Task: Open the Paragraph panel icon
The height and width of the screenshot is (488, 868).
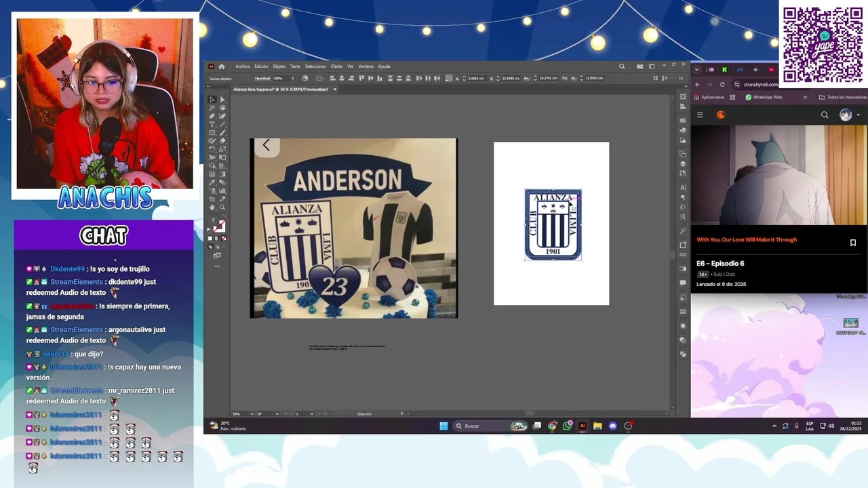Action: tap(683, 197)
